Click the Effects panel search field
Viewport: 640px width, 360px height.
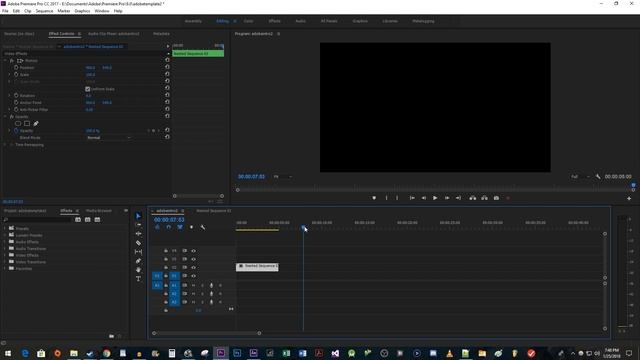point(39,220)
